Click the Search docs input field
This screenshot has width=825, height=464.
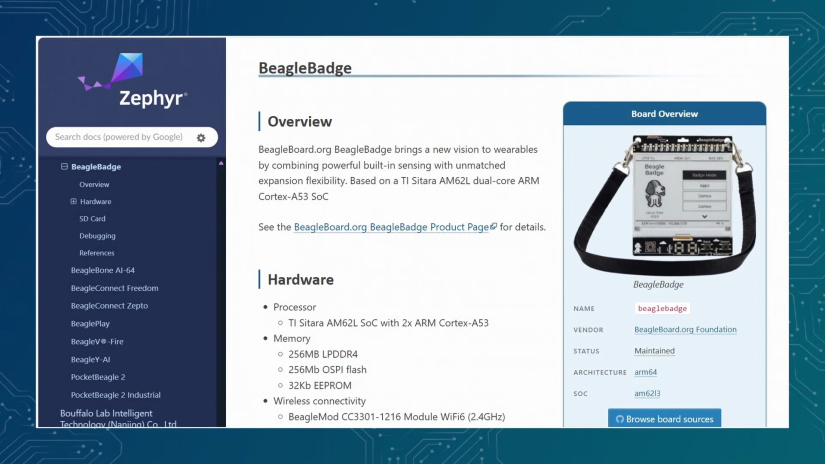[132, 137]
